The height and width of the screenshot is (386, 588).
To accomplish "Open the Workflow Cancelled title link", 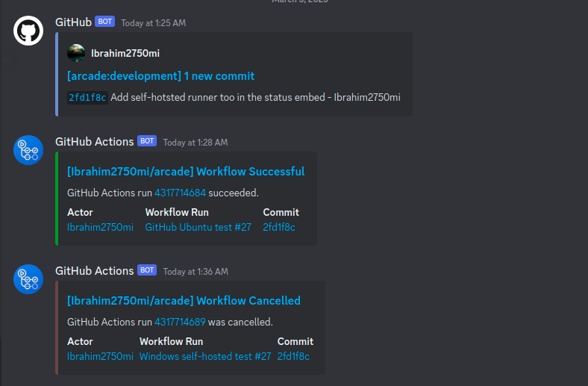I will (184, 300).
